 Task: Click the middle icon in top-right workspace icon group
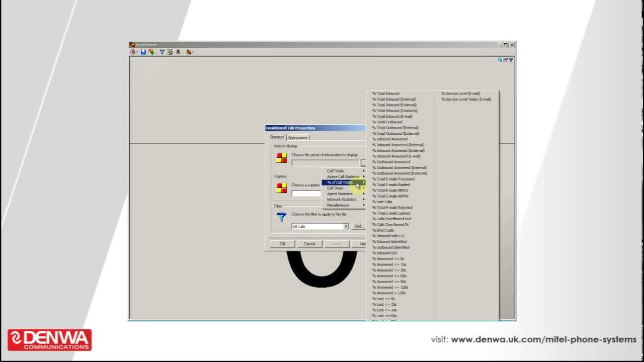[505, 60]
